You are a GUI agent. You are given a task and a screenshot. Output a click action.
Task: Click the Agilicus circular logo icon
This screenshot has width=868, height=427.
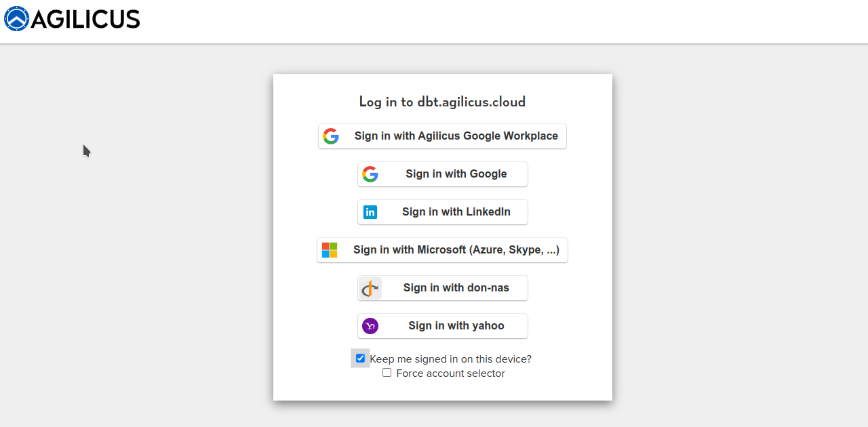point(16,19)
